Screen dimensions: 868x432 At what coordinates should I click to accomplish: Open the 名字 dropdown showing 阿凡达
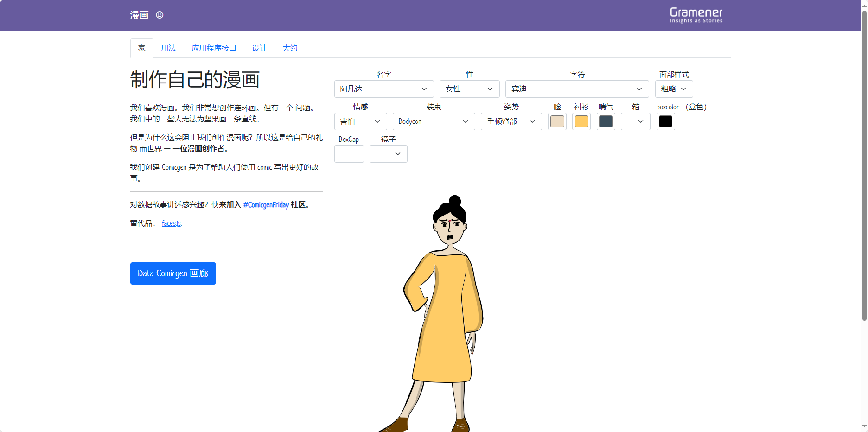(x=383, y=89)
